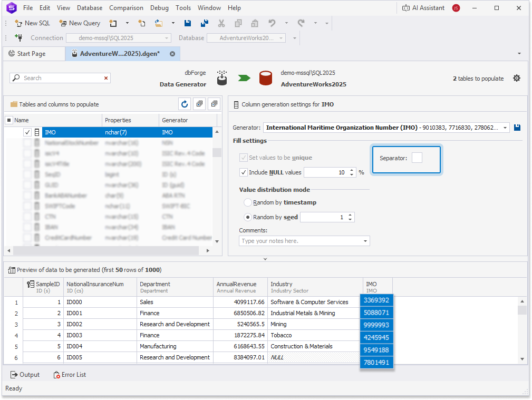Viewport: 532px width, 400px height.
Task: Click the Search input field
Action: [61, 78]
